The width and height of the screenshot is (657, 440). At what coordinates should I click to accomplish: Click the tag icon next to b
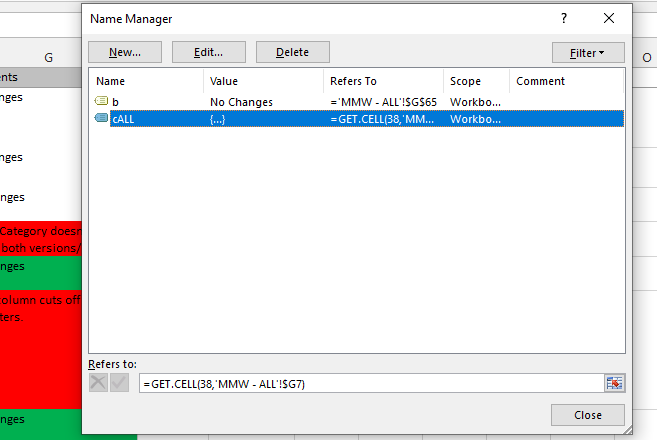point(101,101)
